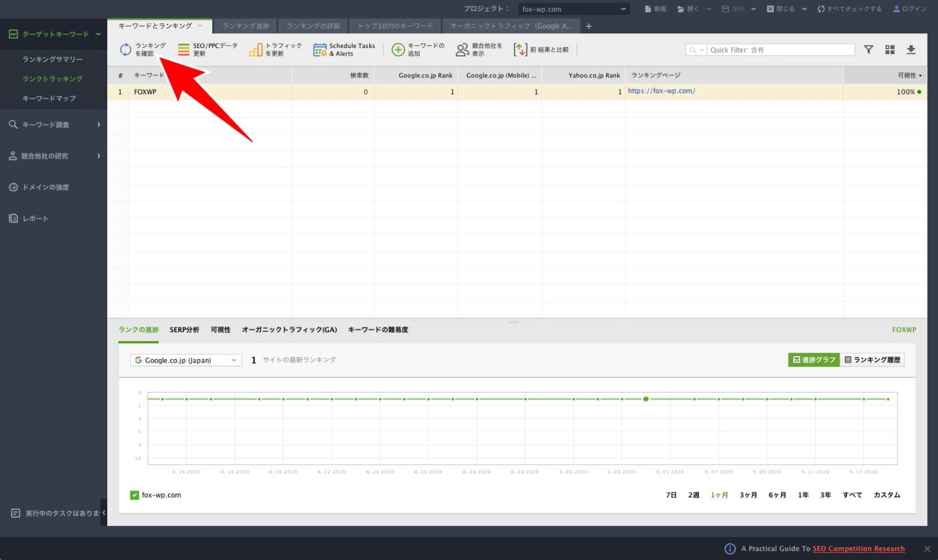Click すべてチェックする refresh icon
This screenshot has width=938, height=560.
pyautogui.click(x=821, y=9)
